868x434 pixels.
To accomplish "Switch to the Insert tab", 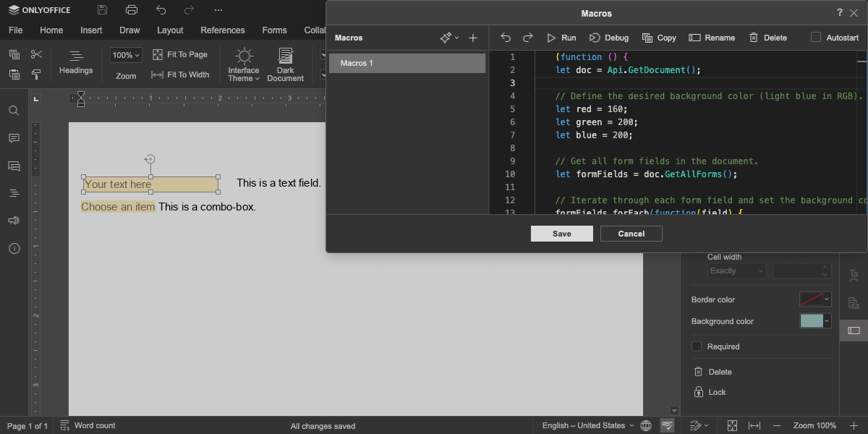I will (x=91, y=30).
